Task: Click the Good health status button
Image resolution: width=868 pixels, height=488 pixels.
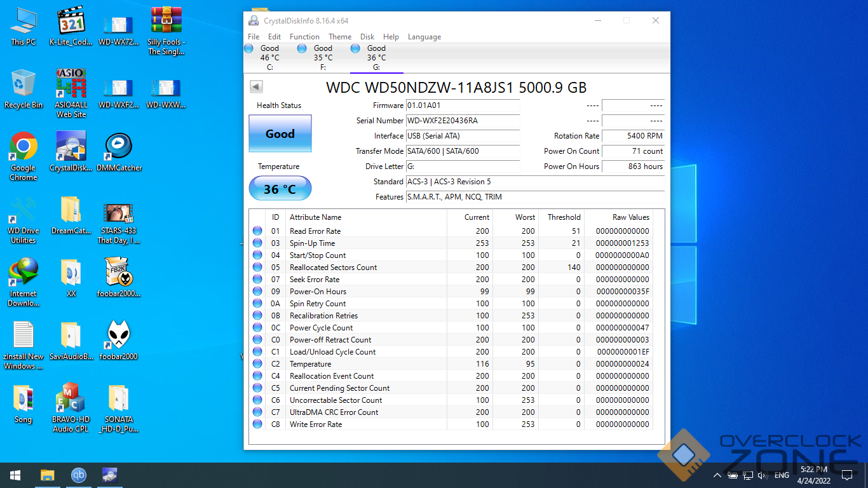Action: [x=280, y=134]
